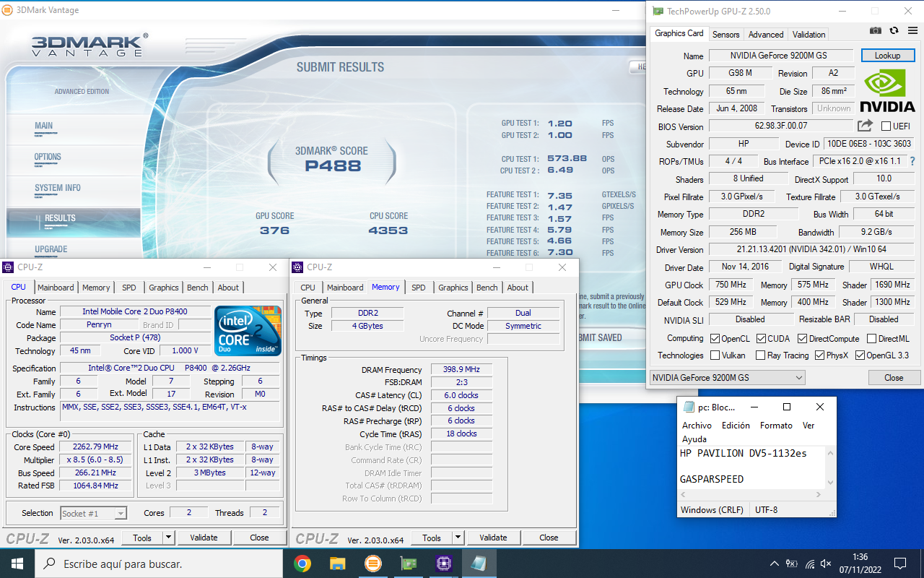Click the muted volume icon in the tray
This screenshot has height=578, width=924.
[x=827, y=564]
